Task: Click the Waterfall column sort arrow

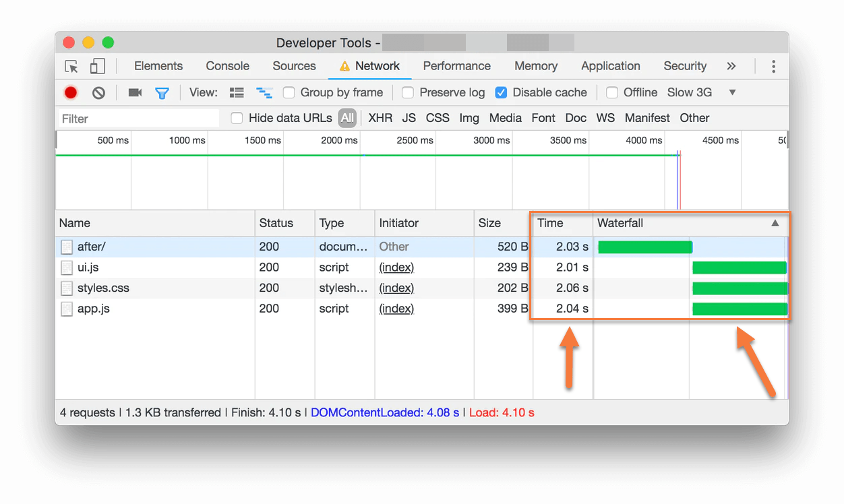Action: tap(775, 223)
